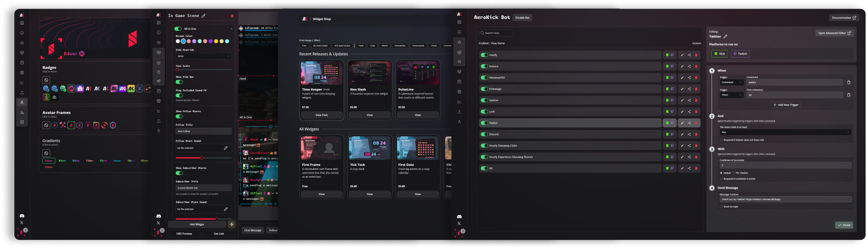Open the Side Override dropdown
Image resolution: width=868 pixels, height=248 pixels.
(x=203, y=56)
